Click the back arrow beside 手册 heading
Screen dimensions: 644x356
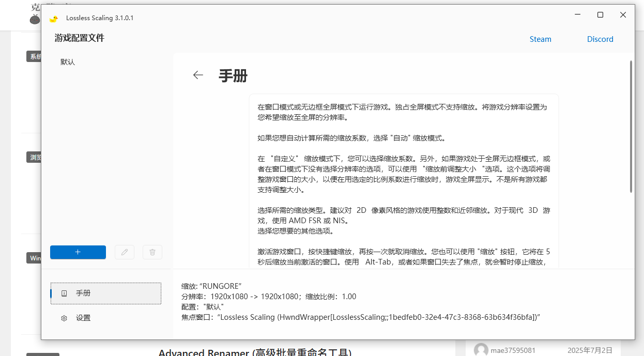point(198,75)
